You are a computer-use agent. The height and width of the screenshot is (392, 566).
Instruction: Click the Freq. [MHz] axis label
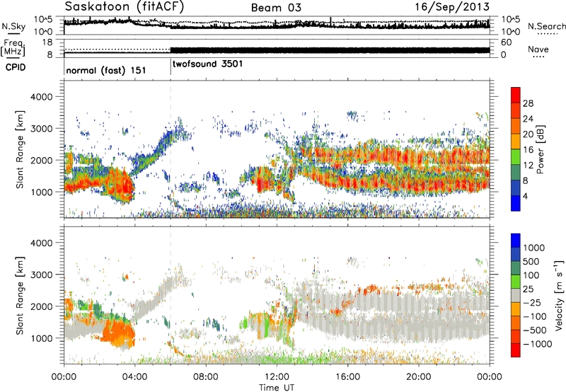coord(13,47)
